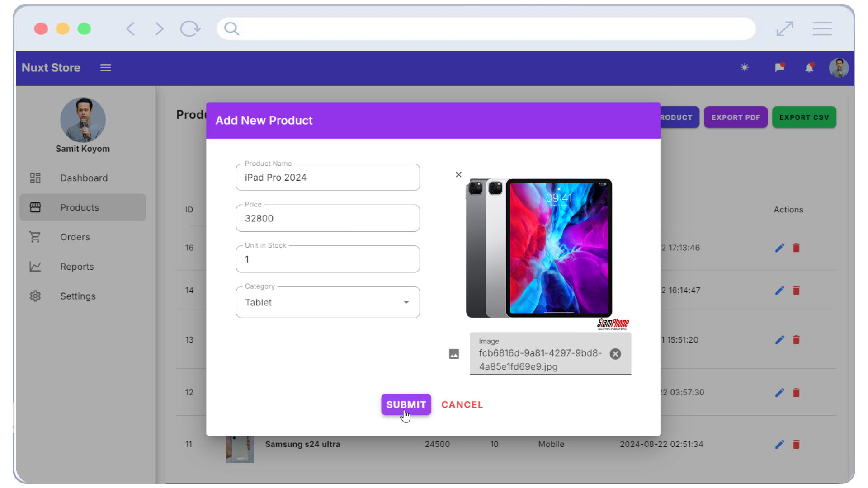
Task: Delete Samsung s24 ultra with the trash icon
Action: pos(796,444)
